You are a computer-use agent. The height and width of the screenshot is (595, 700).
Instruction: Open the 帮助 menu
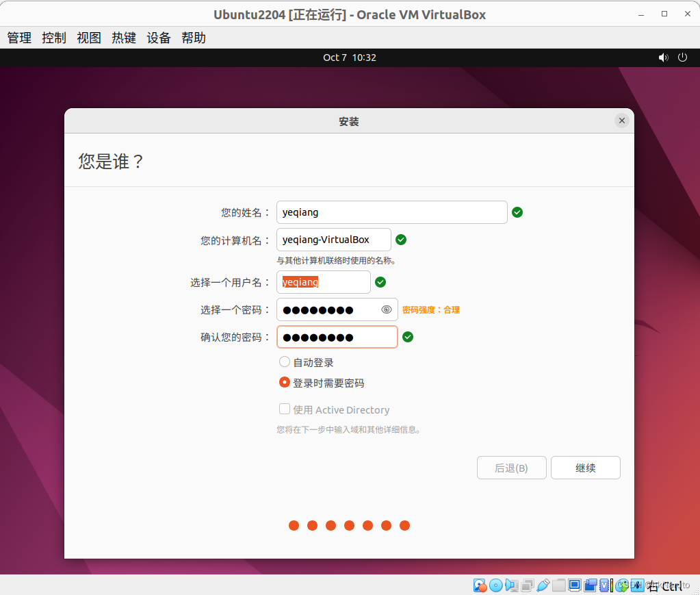(193, 38)
